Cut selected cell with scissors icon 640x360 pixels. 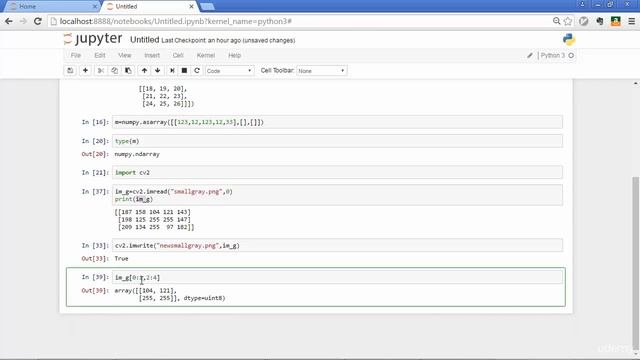tap(100, 71)
